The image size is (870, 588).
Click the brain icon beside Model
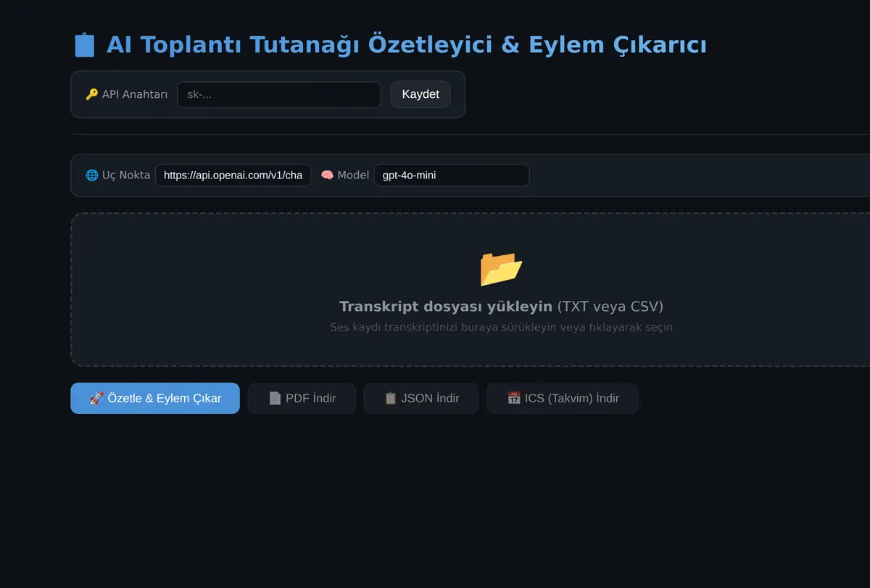pyautogui.click(x=327, y=175)
